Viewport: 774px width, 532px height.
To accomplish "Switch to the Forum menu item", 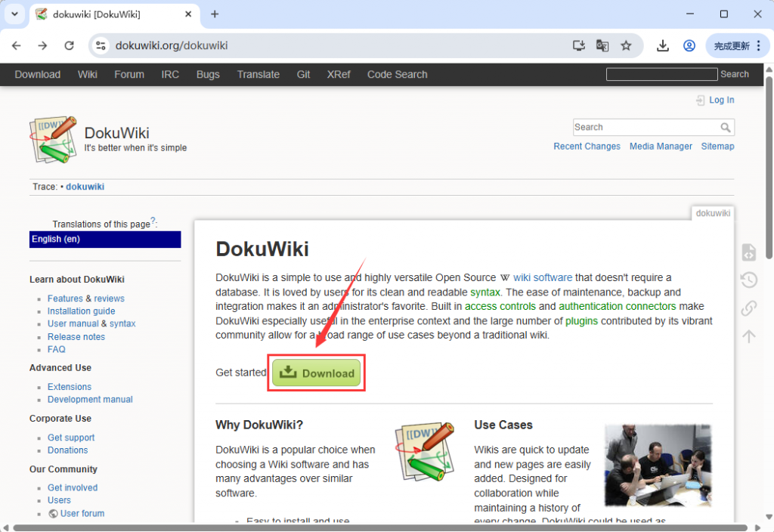I will click(128, 74).
